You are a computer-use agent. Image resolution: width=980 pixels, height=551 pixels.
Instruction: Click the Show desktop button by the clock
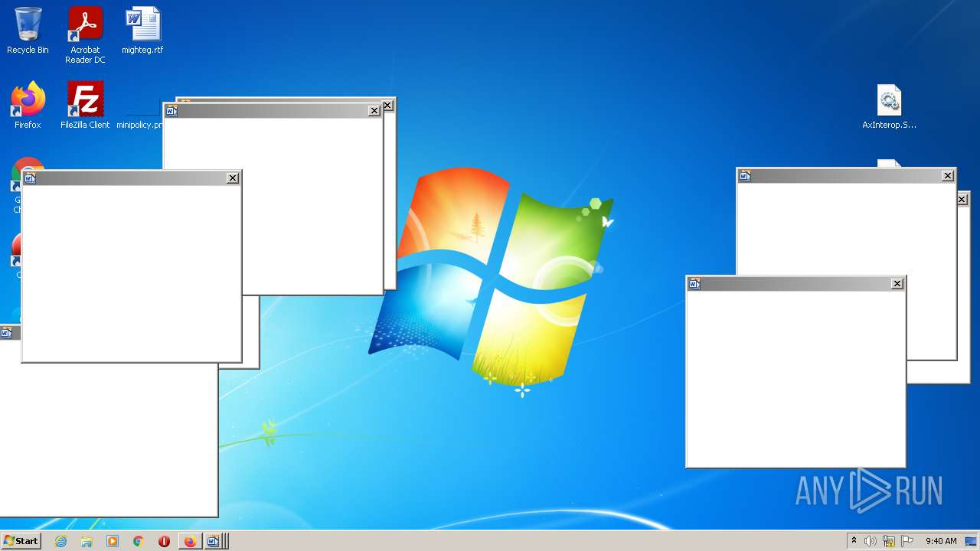pos(972,541)
